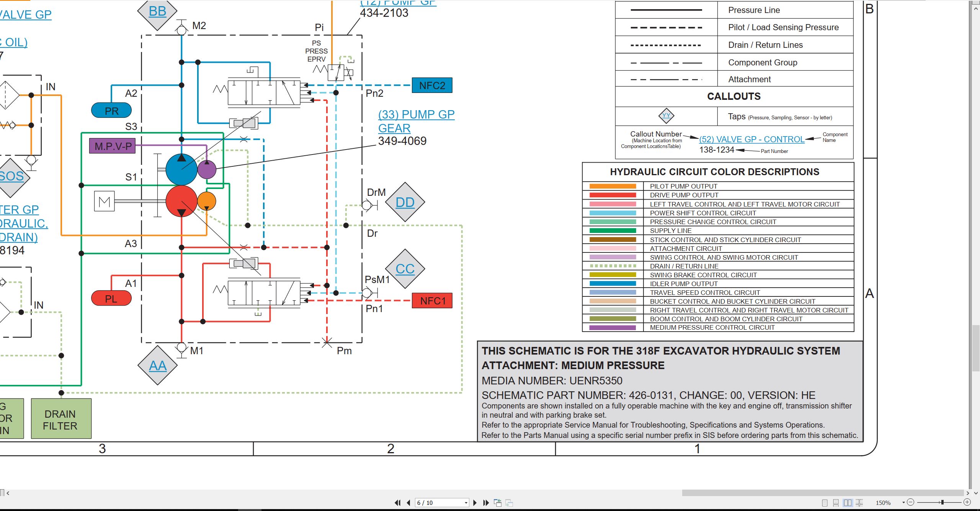Click the PS PRESS EPRV label

click(316, 51)
